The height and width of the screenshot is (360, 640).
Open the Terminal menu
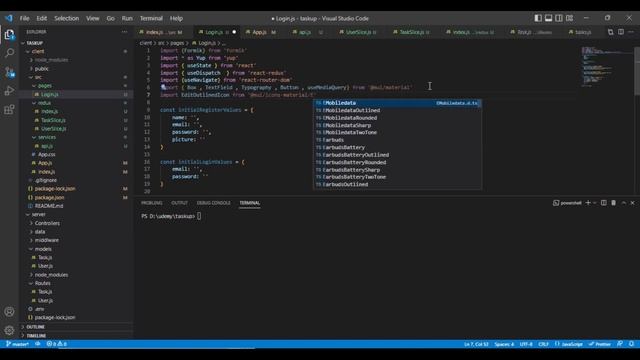151,18
